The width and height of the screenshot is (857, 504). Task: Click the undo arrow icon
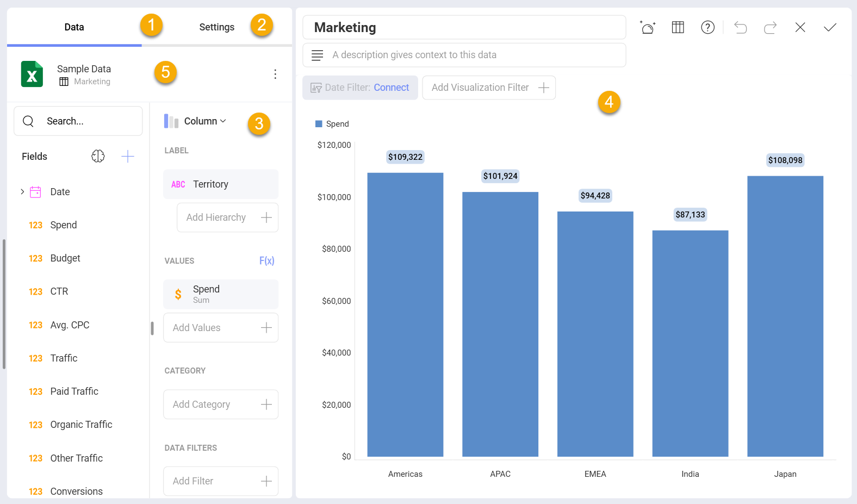pyautogui.click(x=740, y=27)
